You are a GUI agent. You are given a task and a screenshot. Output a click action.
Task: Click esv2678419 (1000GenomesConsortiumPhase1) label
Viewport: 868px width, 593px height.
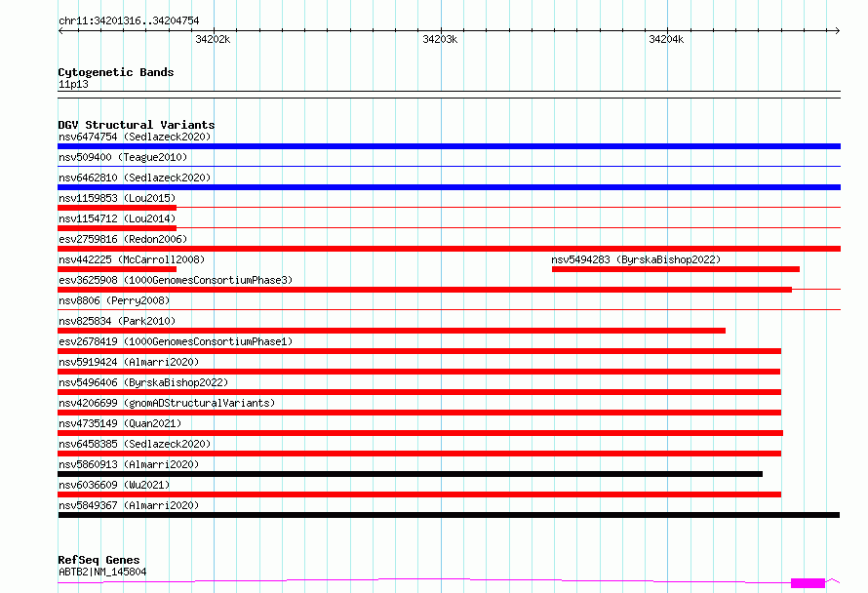pos(176,341)
